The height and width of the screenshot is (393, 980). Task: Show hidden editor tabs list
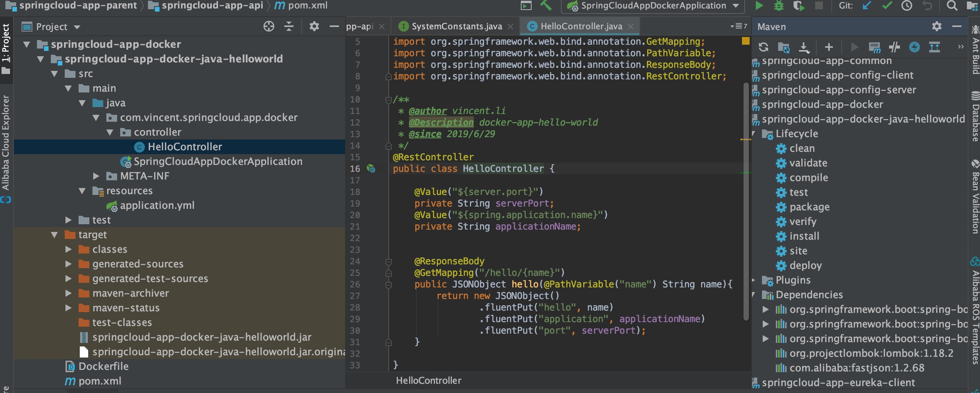pyautogui.click(x=738, y=26)
